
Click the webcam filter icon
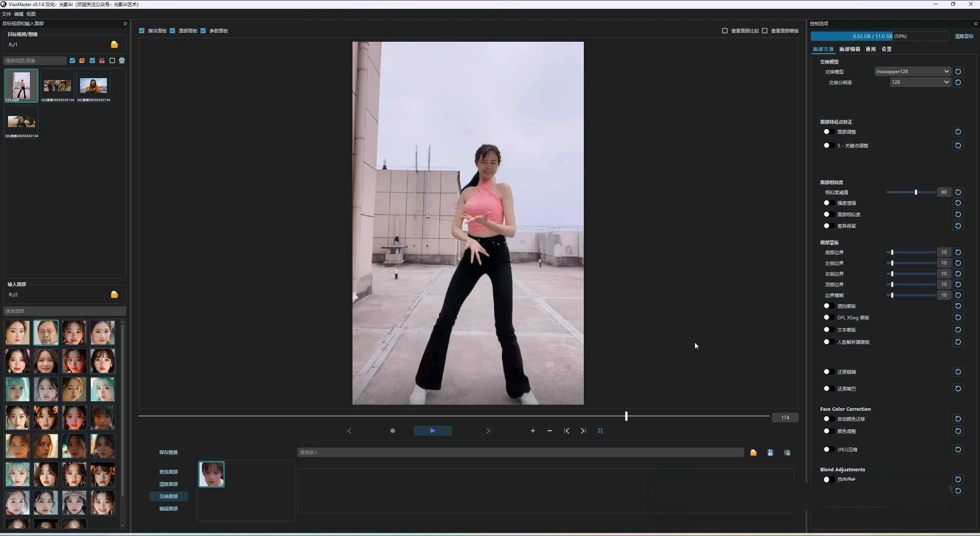click(x=122, y=61)
